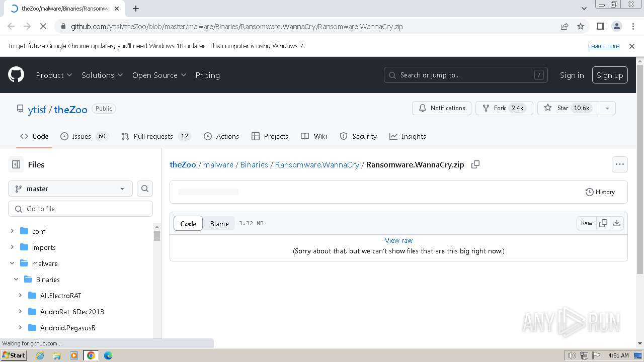
Task: Click the Fork button
Action: (504, 108)
